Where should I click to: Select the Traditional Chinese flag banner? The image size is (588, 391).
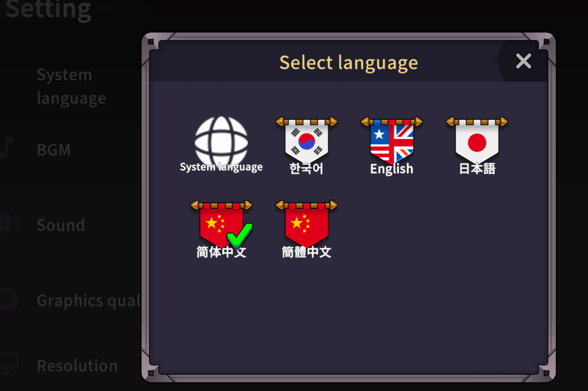(306, 223)
